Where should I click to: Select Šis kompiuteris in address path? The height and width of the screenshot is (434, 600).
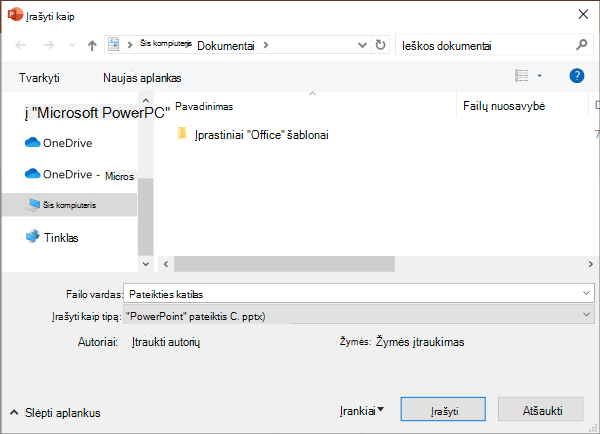click(165, 43)
